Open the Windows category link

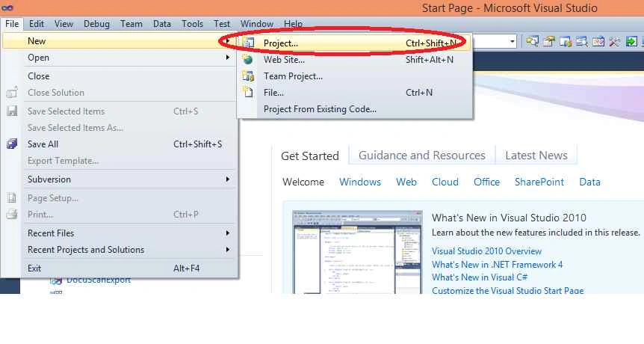tap(360, 182)
